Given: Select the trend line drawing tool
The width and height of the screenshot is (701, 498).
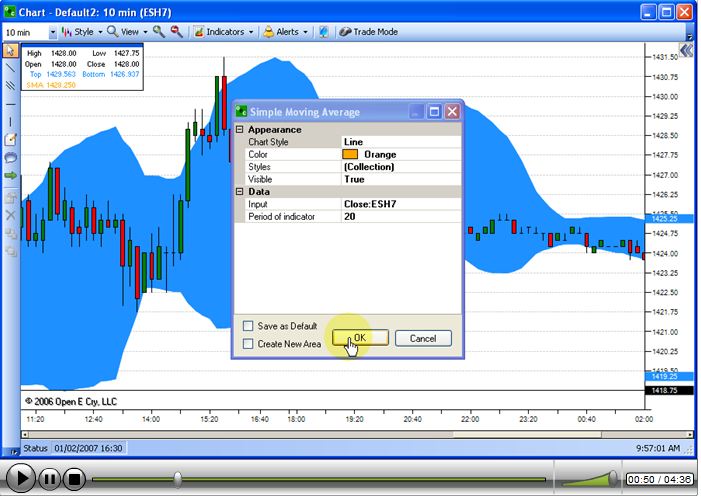Looking at the screenshot, I should coord(10,68).
